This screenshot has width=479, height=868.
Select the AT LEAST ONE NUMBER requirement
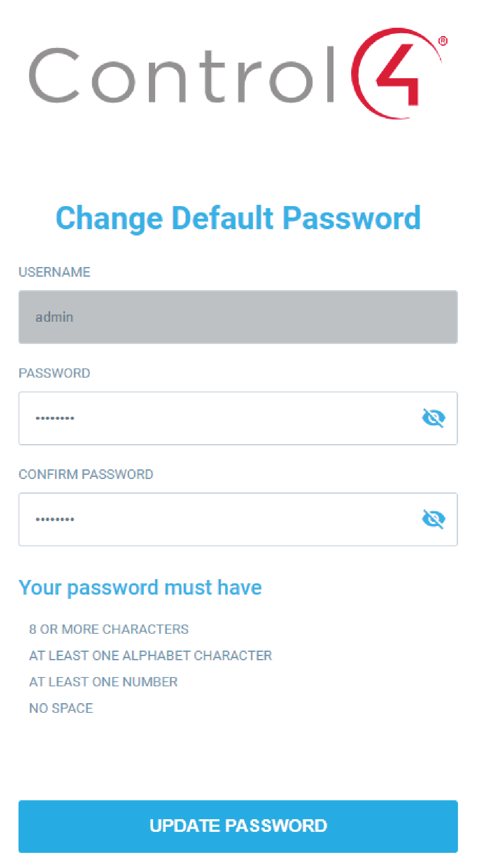pyautogui.click(x=103, y=682)
